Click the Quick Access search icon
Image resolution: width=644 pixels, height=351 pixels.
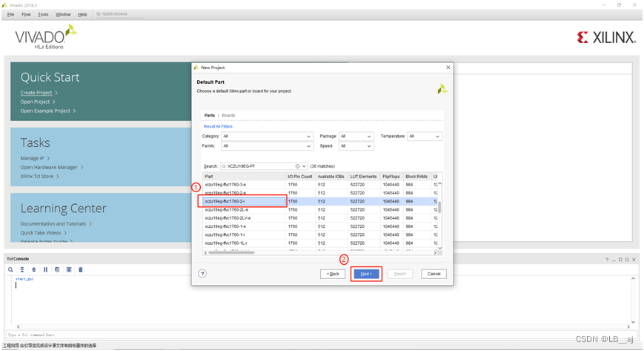click(x=99, y=14)
